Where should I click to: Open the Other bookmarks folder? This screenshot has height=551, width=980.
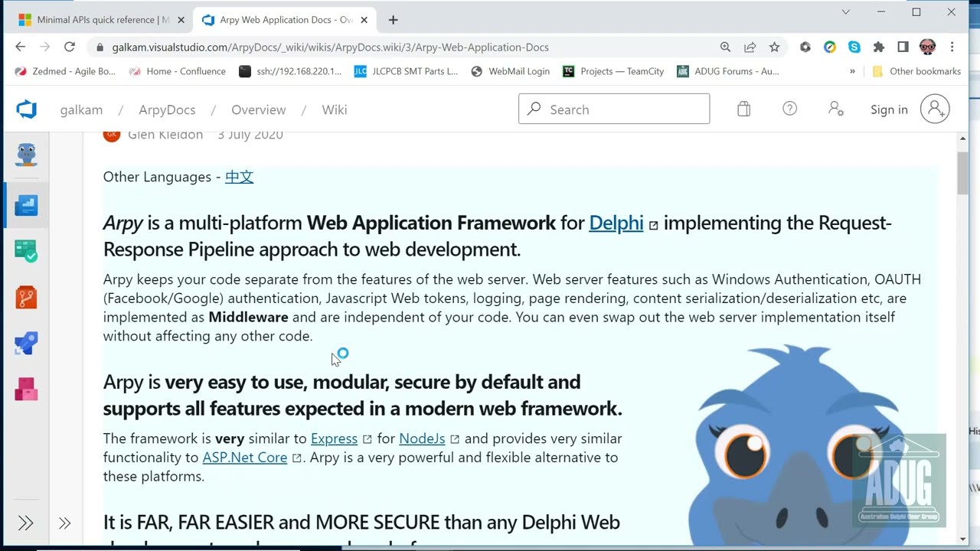916,71
